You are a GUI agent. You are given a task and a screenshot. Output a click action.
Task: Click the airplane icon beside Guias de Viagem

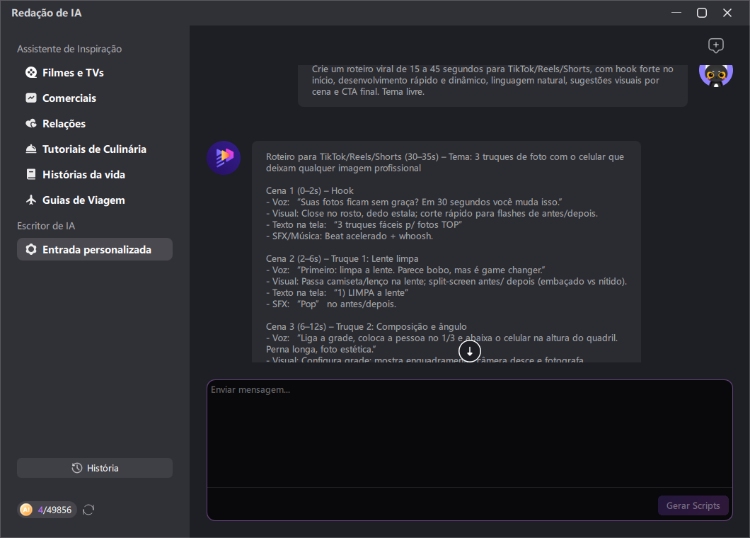point(31,200)
